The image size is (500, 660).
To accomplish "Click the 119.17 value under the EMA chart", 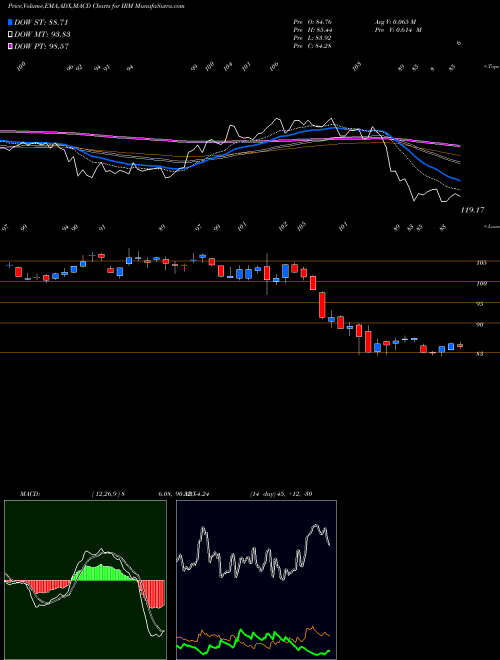I will tap(472, 210).
